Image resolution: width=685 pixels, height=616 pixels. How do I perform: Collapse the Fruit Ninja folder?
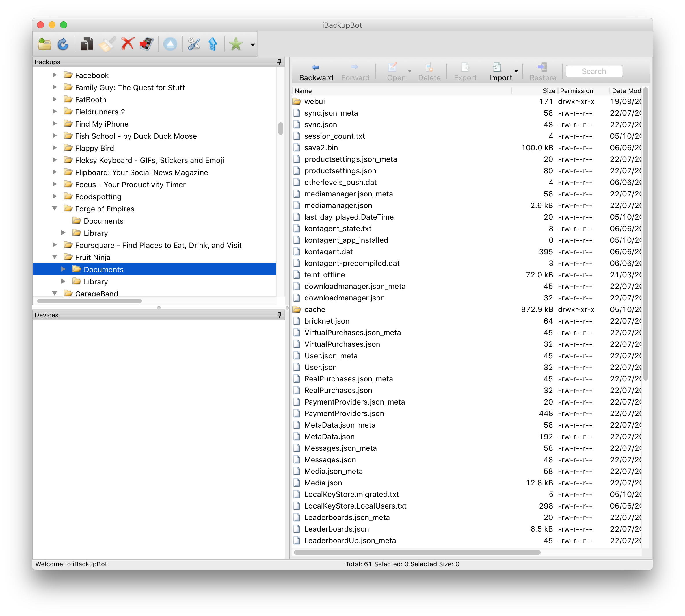click(55, 257)
